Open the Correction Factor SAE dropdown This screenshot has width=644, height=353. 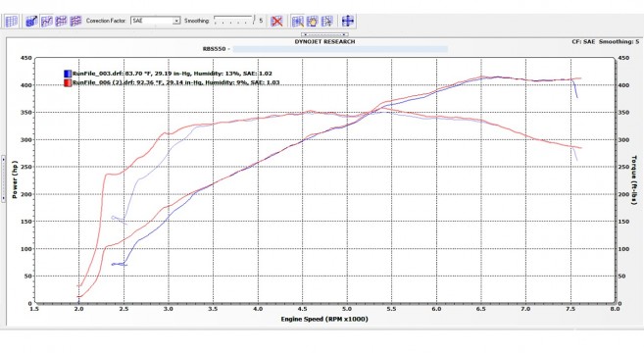[x=155, y=21]
